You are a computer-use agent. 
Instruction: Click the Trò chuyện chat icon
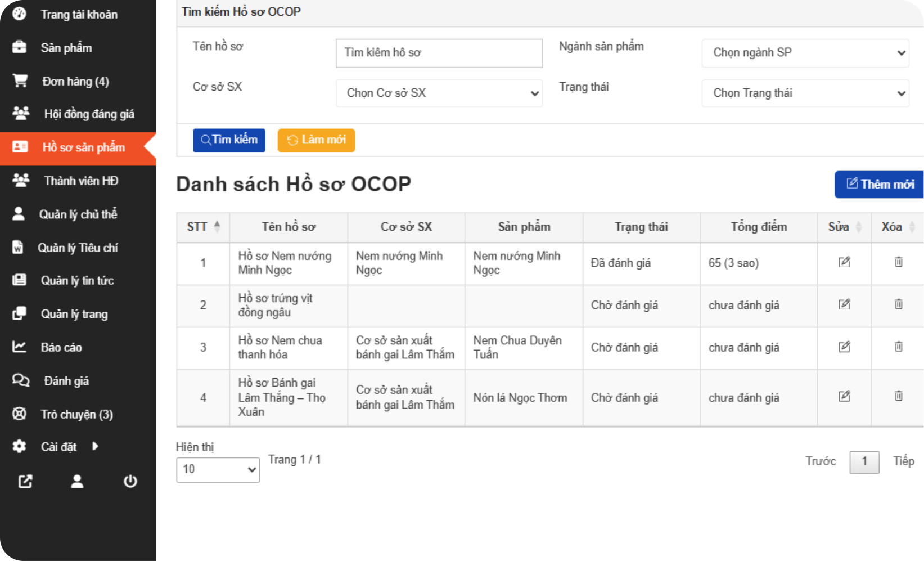point(20,414)
